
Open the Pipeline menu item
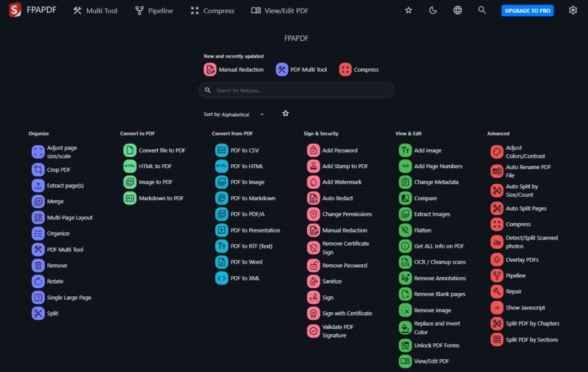click(154, 11)
